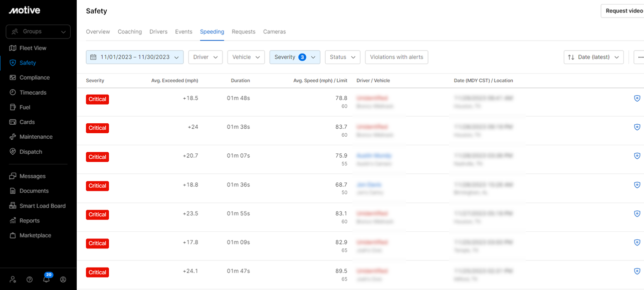Toggle the Violations with alerts filter
The height and width of the screenshot is (290, 644).
(x=396, y=57)
